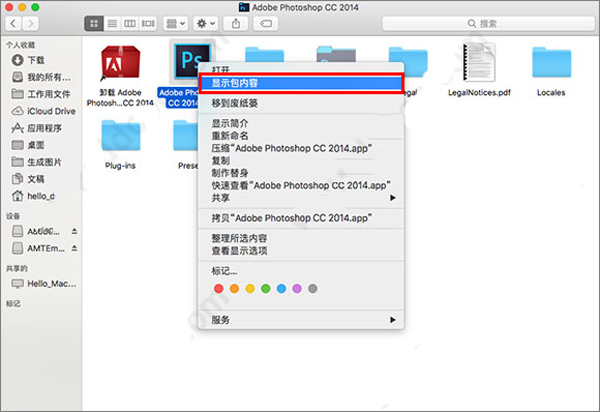
Task: Choose 打开 from the context menu
Action: pos(300,69)
